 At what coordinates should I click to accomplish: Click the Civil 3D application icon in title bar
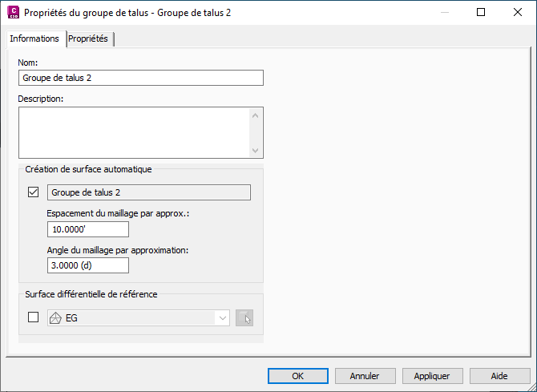[x=12, y=13]
